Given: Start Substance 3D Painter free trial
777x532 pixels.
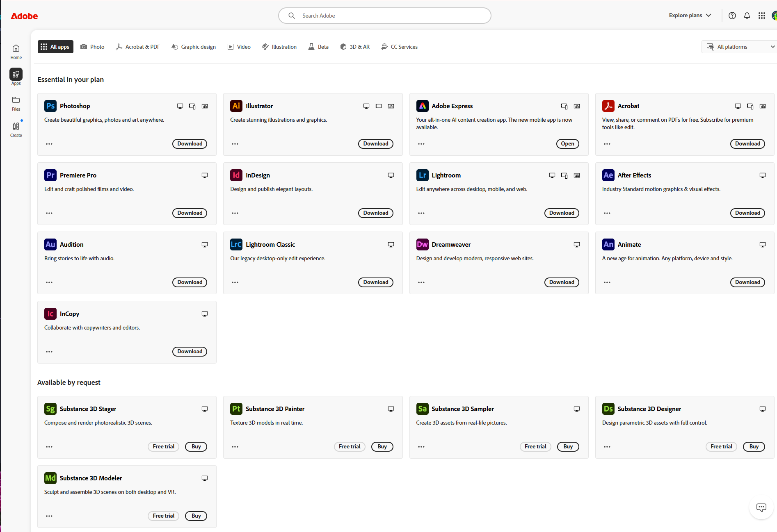Looking at the screenshot, I should tap(350, 447).
